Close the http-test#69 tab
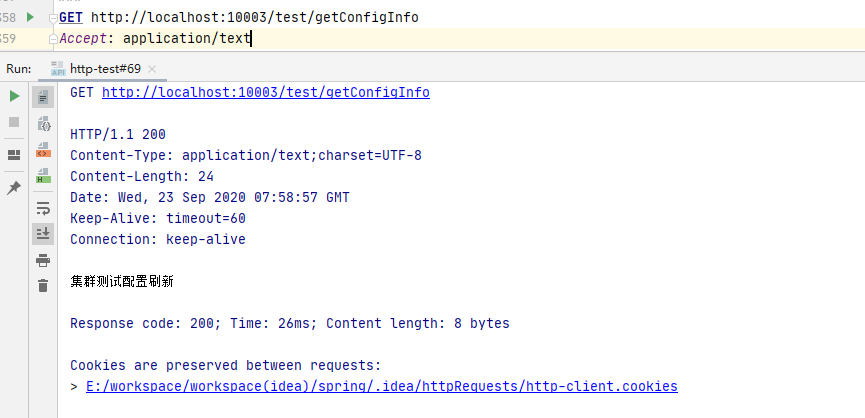Screen dimensions: 865x418 153,68
